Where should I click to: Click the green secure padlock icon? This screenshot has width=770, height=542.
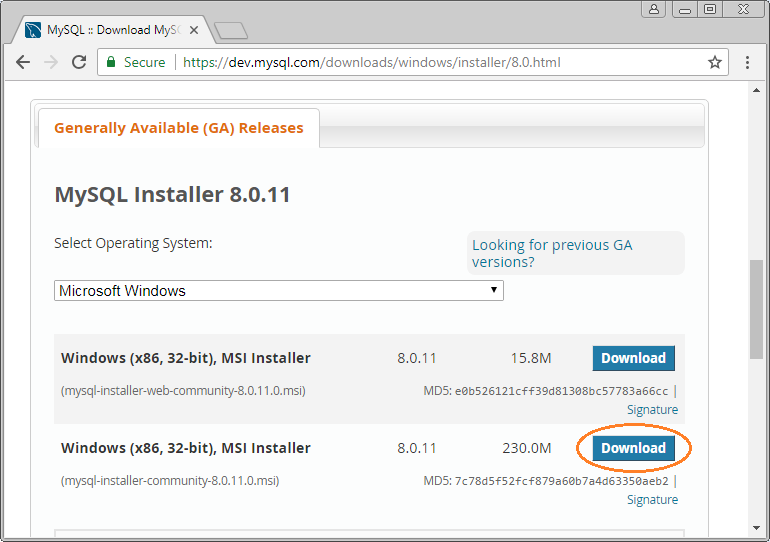coord(111,62)
